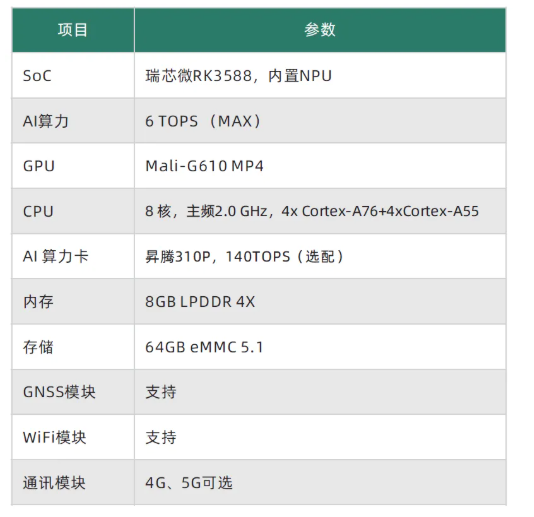Select the 内存 row label

point(38,302)
